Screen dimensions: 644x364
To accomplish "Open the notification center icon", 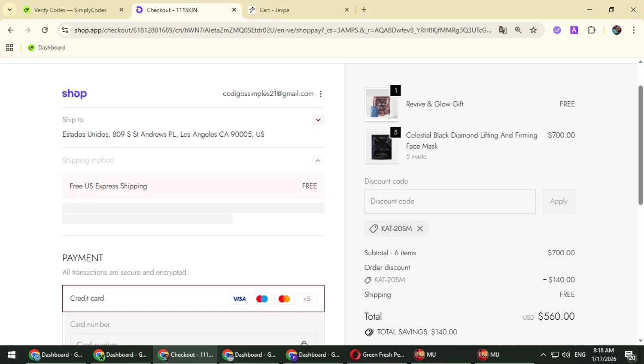I will [630, 355].
